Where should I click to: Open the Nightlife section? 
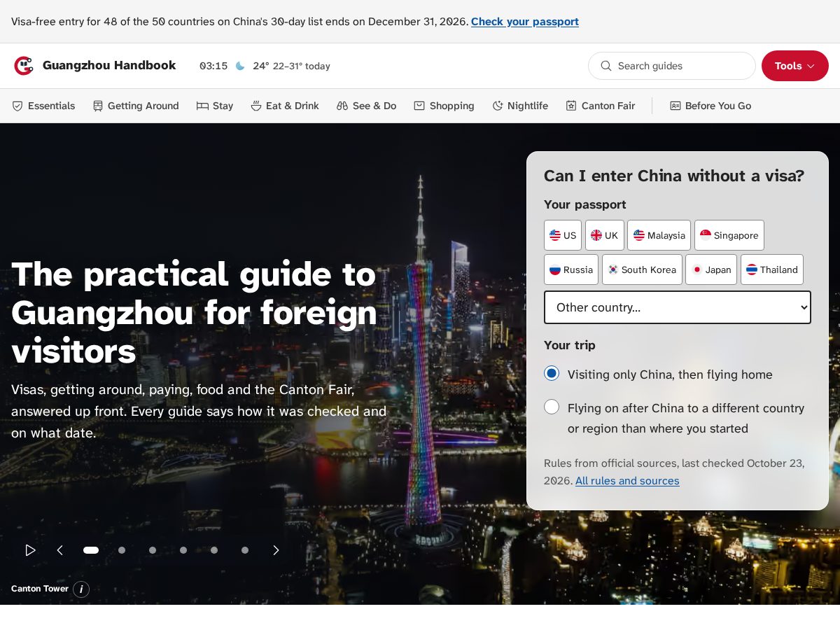(x=520, y=106)
